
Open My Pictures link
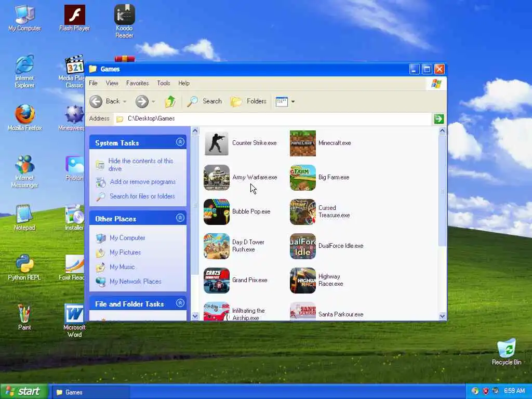[x=125, y=252]
